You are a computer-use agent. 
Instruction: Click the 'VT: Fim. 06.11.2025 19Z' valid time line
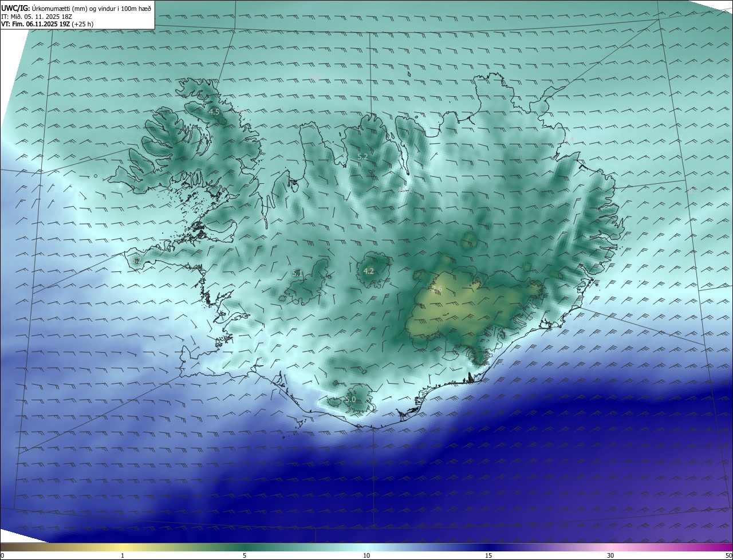47,25
